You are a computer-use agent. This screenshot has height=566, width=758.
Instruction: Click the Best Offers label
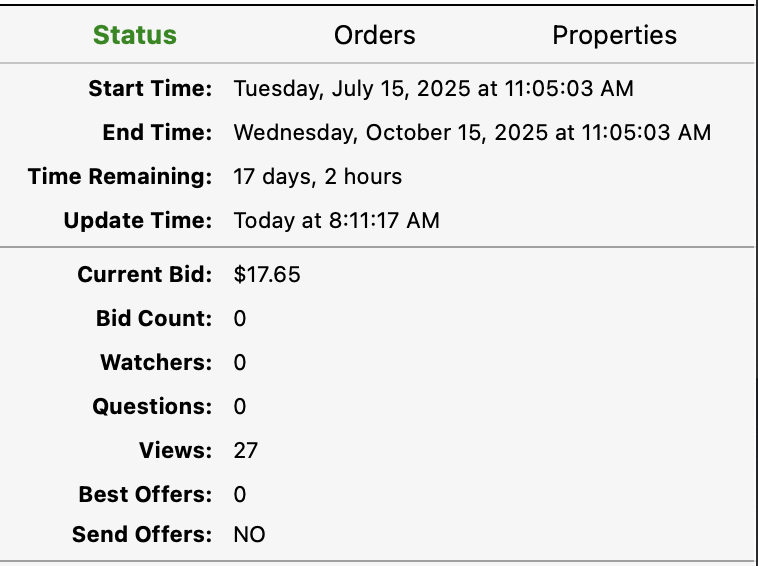(146, 495)
